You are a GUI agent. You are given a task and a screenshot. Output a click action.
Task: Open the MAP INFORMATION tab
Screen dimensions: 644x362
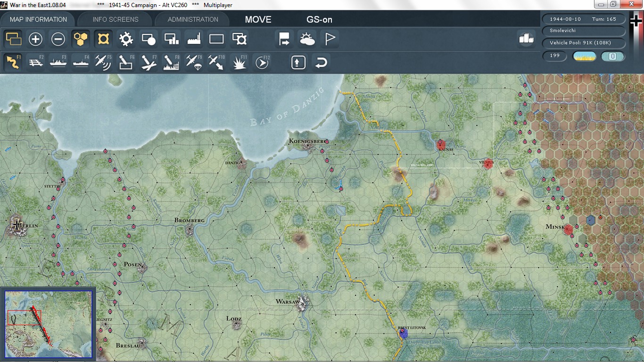(x=38, y=19)
